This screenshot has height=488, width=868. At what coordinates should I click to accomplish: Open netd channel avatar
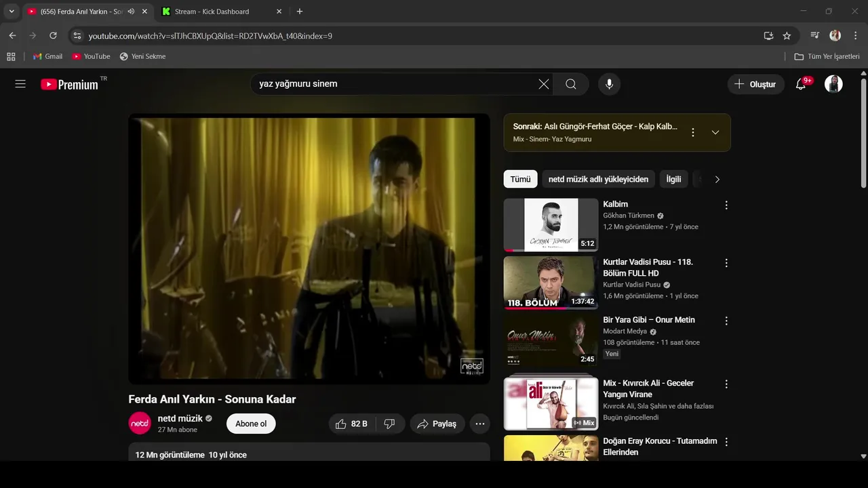(x=140, y=423)
